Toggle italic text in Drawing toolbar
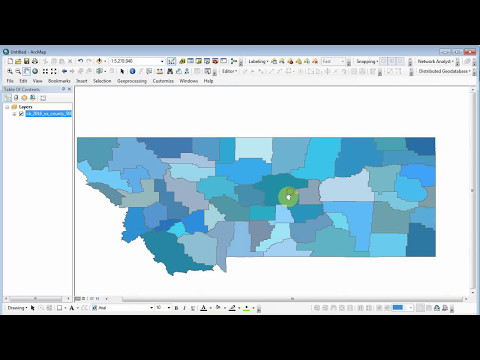Viewport: 480px width, 360px height. (x=184, y=308)
